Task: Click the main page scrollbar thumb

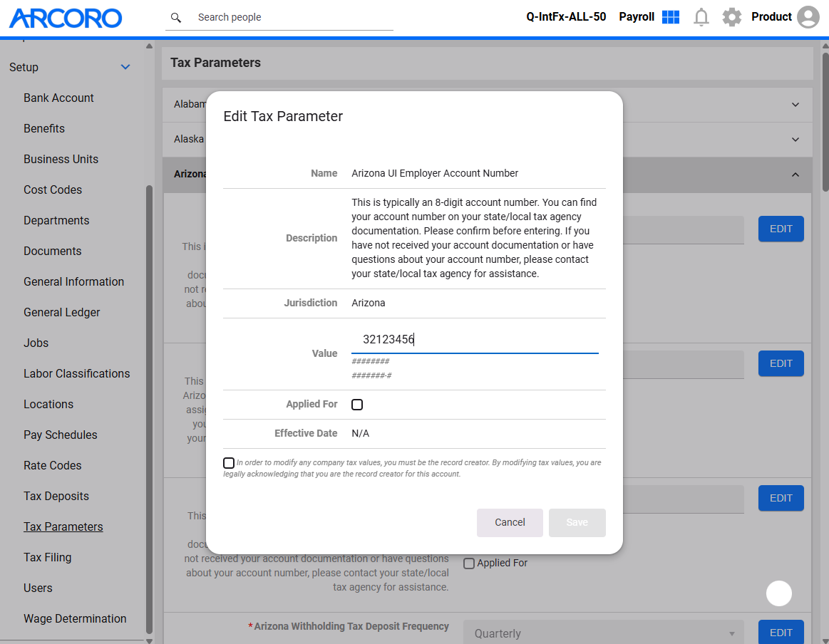Action: pyautogui.click(x=825, y=122)
